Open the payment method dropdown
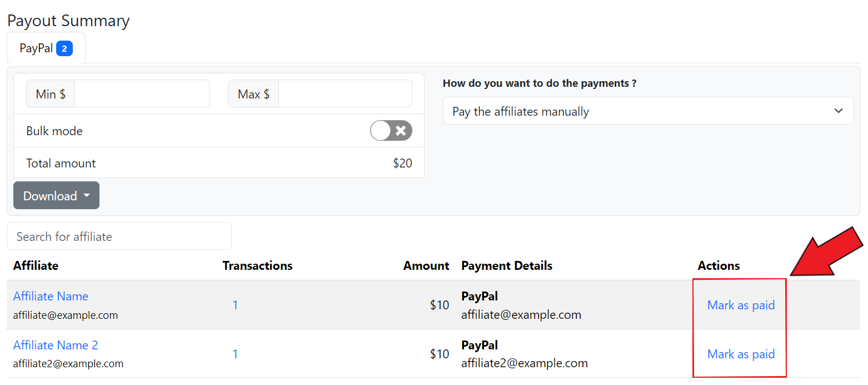Image resolution: width=868 pixels, height=385 pixels. (647, 111)
